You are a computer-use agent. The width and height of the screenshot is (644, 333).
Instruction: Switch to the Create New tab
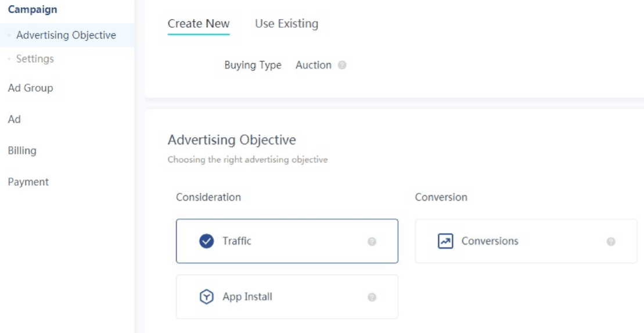(x=199, y=24)
